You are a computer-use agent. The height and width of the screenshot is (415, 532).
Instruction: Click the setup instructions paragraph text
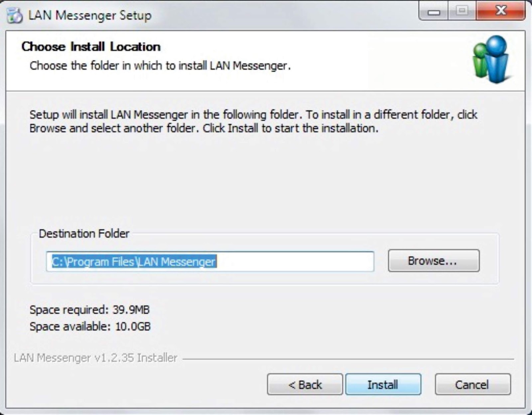click(x=253, y=121)
